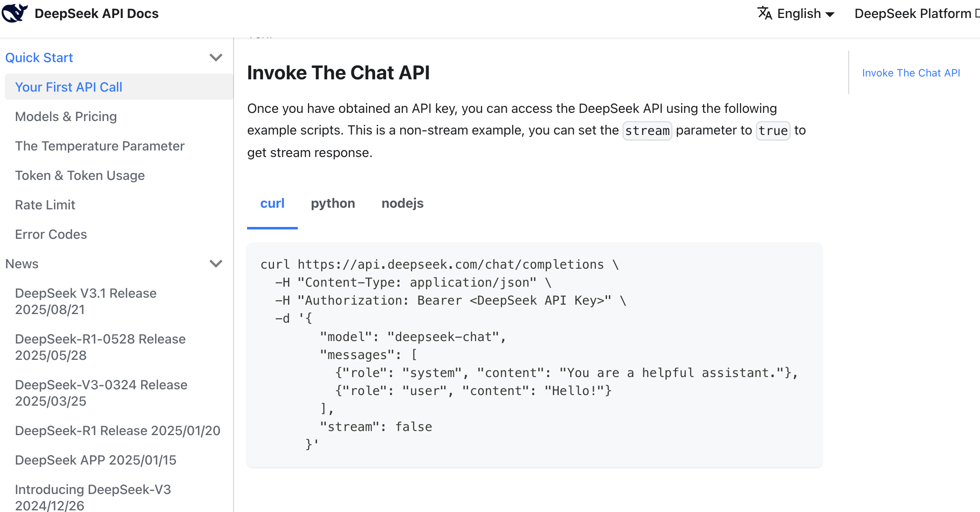Switch to the python code tab
Viewport: 980px width, 512px height.
click(x=333, y=203)
